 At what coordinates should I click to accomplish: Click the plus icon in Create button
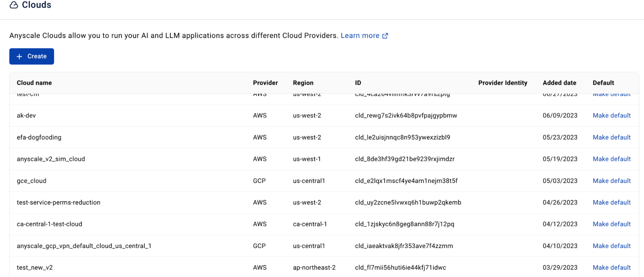coord(19,56)
